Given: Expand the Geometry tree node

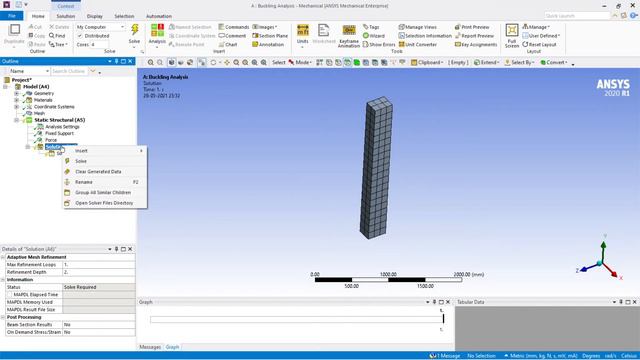Looking at the screenshot, I should point(17,93).
